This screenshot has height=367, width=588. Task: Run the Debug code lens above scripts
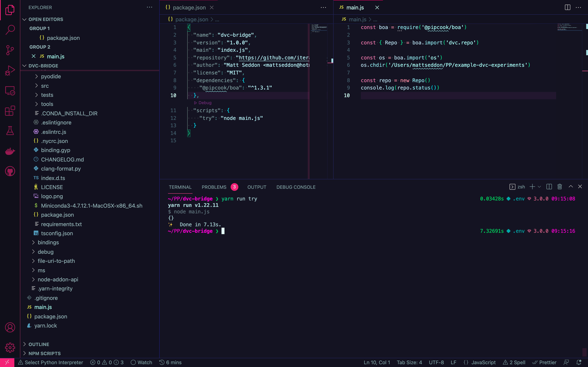(203, 103)
